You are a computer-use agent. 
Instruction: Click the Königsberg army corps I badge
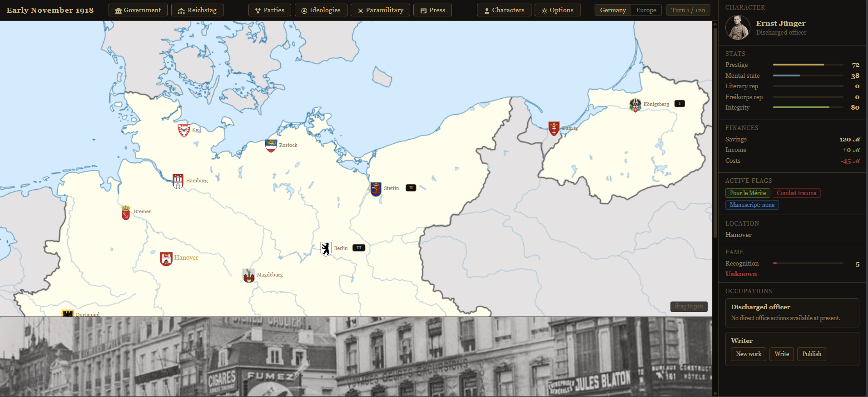point(680,104)
